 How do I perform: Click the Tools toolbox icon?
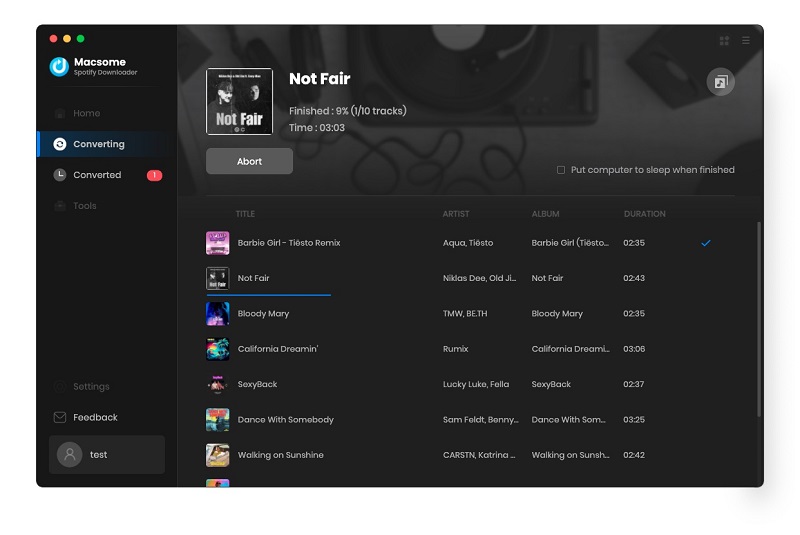60,206
